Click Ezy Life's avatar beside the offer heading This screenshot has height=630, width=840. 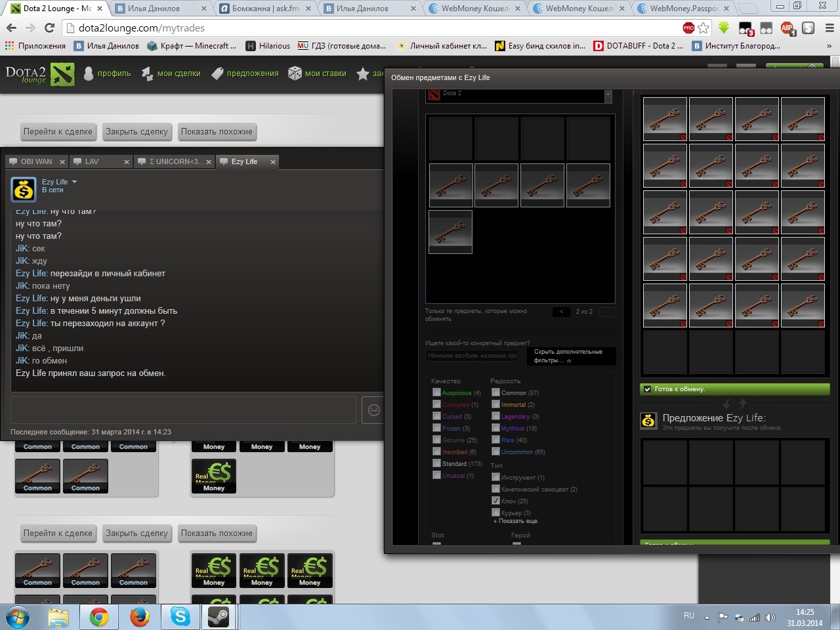click(648, 421)
